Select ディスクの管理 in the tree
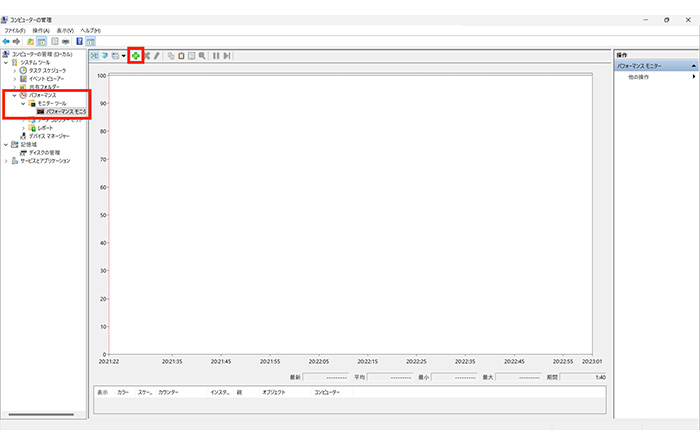 pyautogui.click(x=46, y=152)
